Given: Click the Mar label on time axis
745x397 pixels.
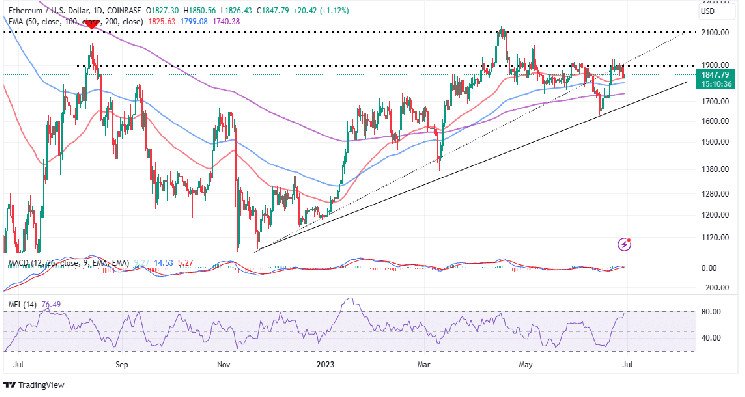Looking at the screenshot, I should [x=423, y=364].
